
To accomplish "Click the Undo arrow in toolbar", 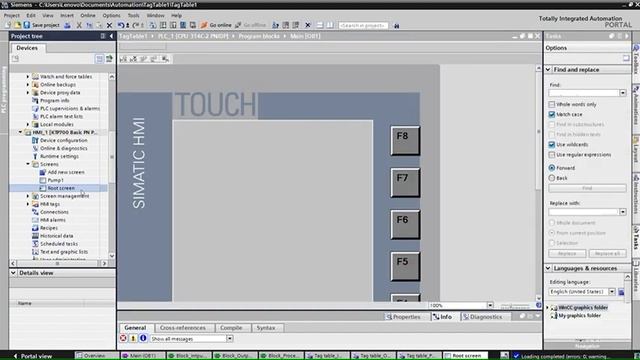I will [121, 25].
